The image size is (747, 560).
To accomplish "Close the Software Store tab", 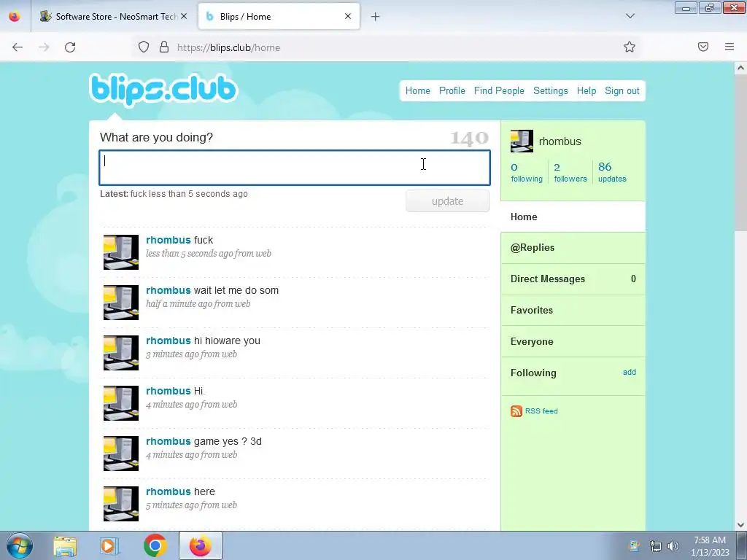I will (184, 16).
